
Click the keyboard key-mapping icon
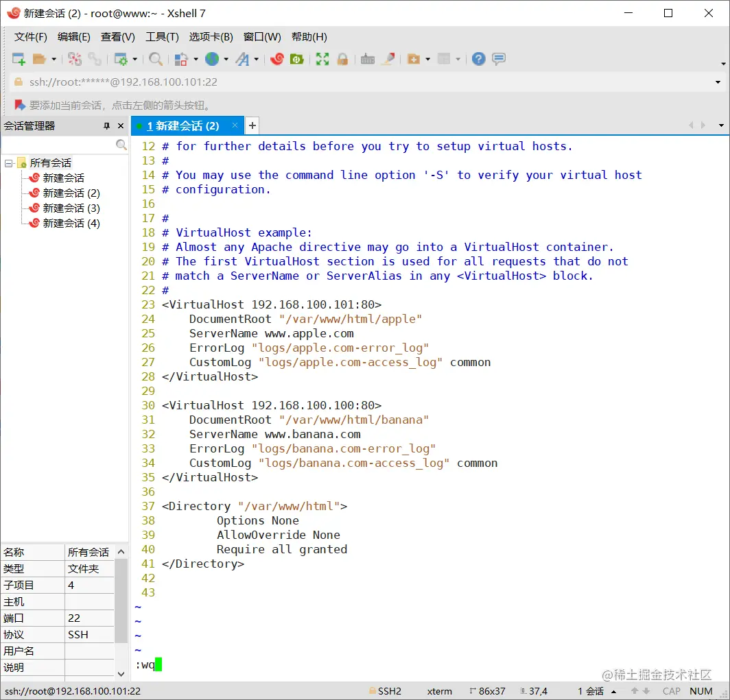[x=368, y=59]
